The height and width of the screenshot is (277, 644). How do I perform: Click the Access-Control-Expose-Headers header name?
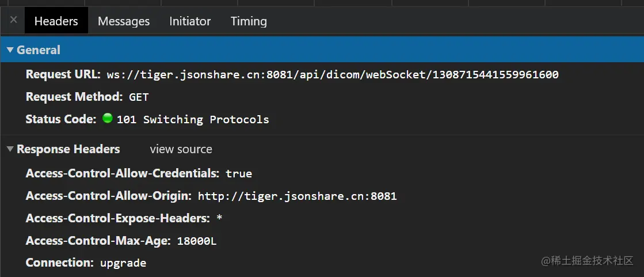pyautogui.click(x=118, y=218)
